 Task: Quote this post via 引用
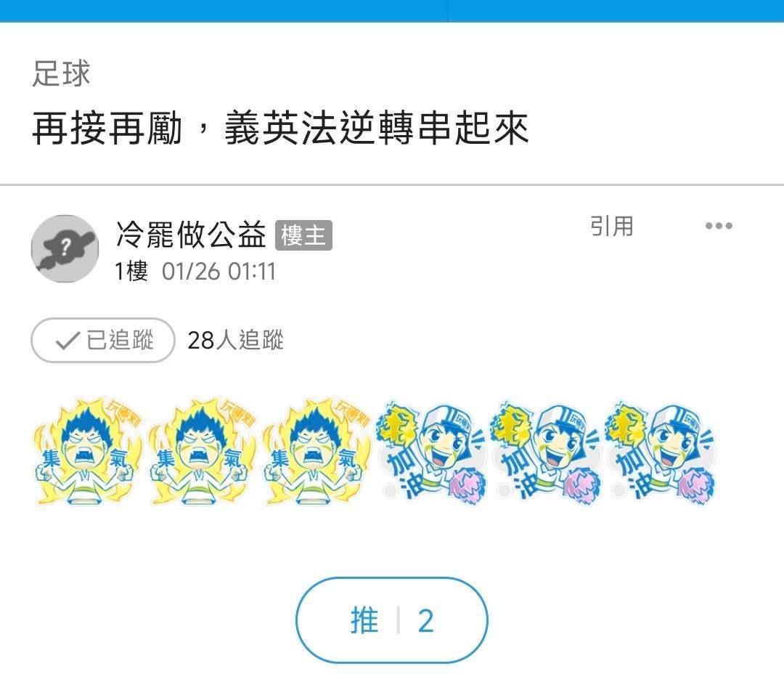click(x=611, y=226)
